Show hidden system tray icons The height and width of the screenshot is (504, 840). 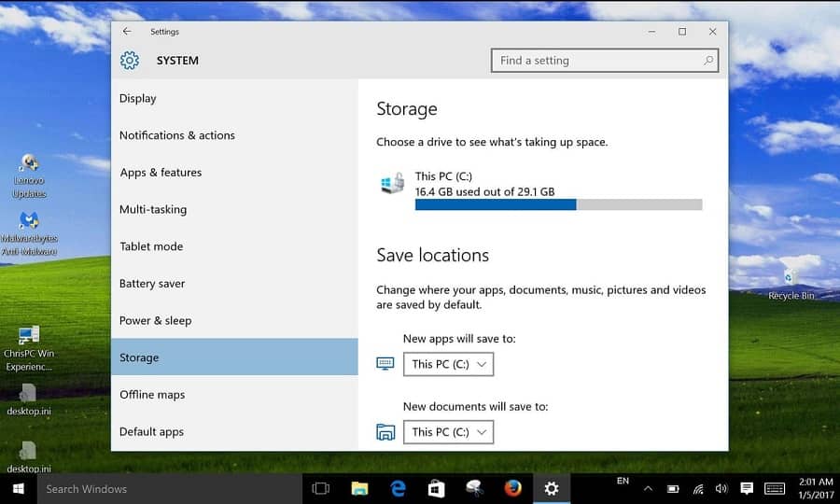pyautogui.click(x=650, y=488)
